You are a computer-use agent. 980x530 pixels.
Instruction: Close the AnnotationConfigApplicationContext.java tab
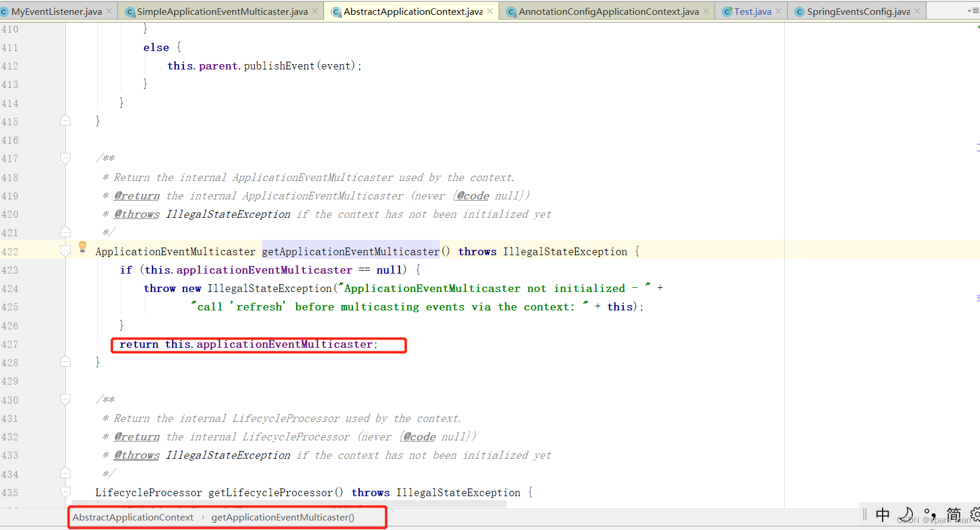[x=706, y=11]
